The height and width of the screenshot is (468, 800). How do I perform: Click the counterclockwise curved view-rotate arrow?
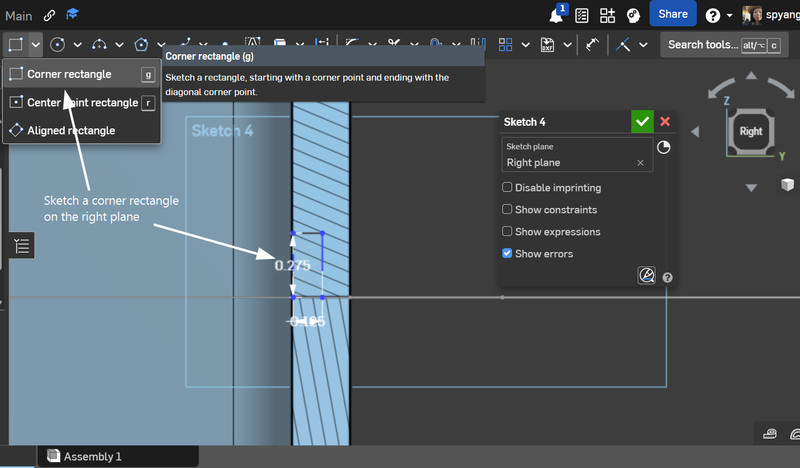(721, 87)
